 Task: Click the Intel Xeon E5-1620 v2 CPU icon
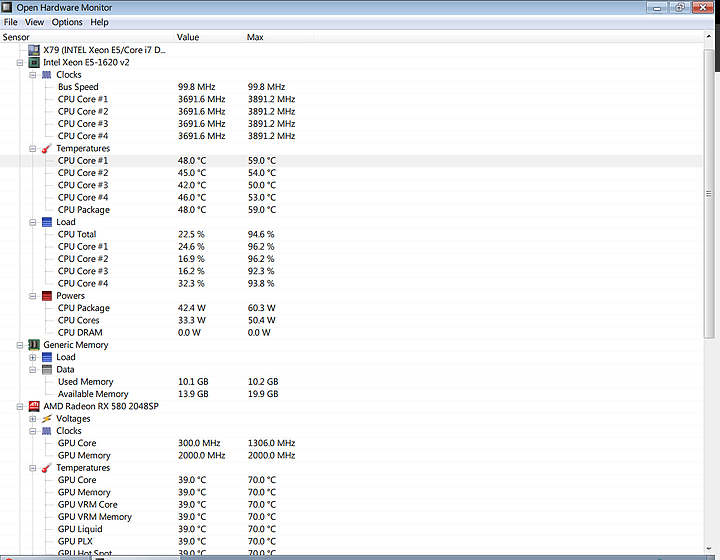(x=34, y=62)
